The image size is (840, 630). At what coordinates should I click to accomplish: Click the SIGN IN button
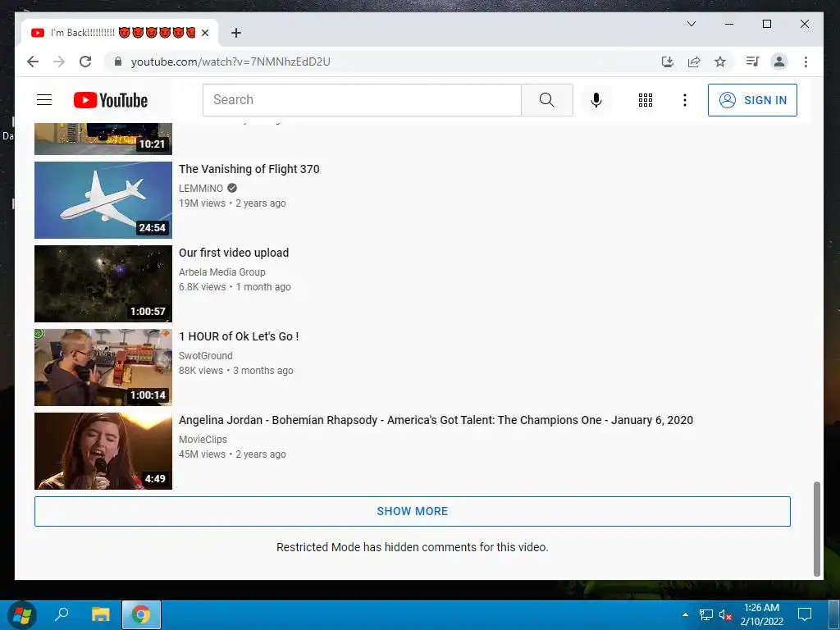tap(752, 99)
